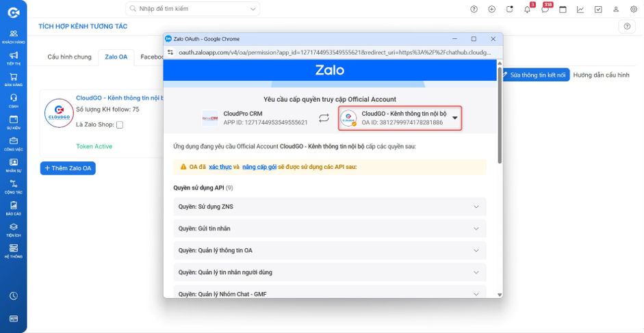
Task: Follow the nâng cấp gói link
Action: pyautogui.click(x=259, y=167)
